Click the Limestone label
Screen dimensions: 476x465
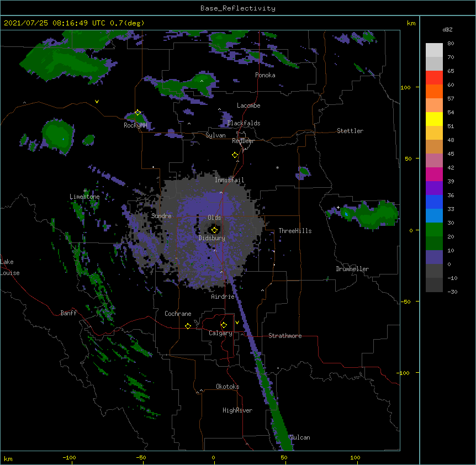(84, 197)
